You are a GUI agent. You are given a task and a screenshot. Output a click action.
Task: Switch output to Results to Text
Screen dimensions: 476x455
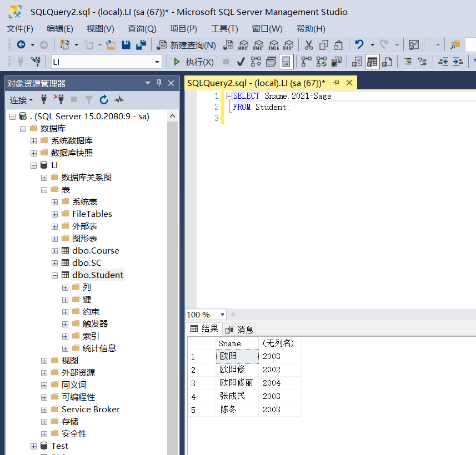357,62
